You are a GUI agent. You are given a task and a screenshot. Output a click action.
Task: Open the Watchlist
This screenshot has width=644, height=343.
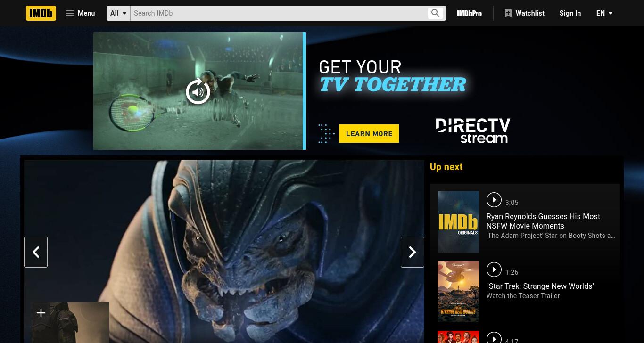[524, 13]
